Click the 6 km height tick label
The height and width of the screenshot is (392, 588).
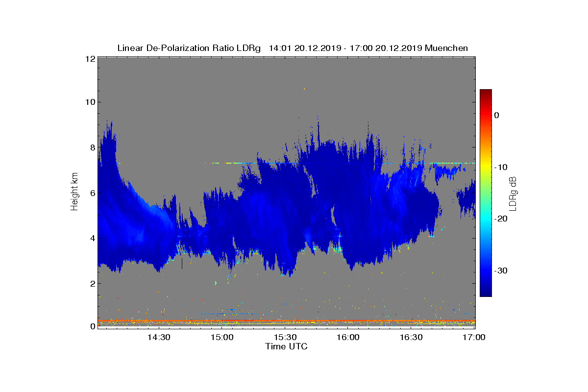tap(92, 193)
